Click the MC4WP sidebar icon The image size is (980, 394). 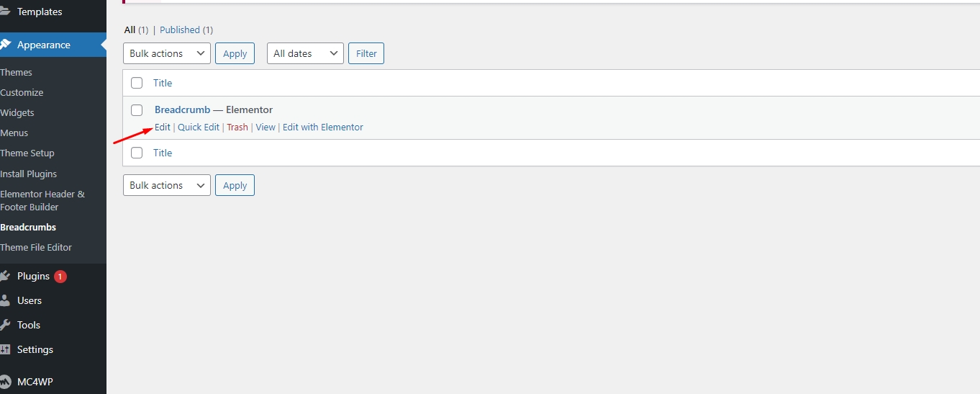point(5,381)
